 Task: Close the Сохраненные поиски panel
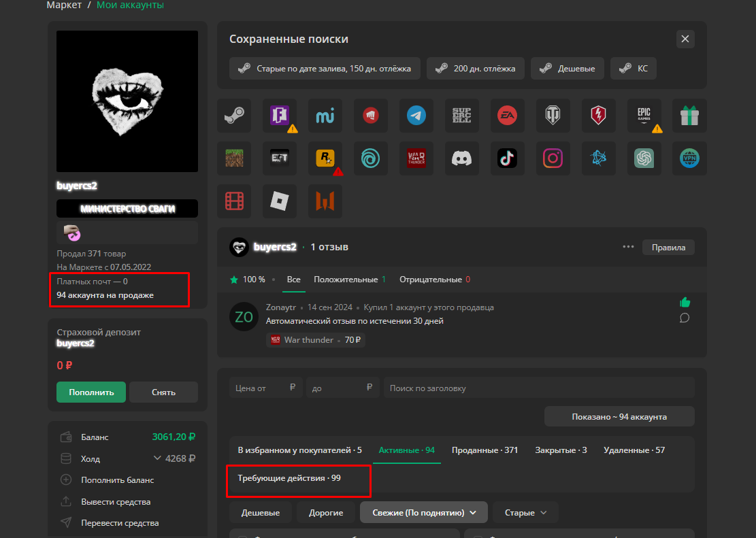pyautogui.click(x=685, y=39)
